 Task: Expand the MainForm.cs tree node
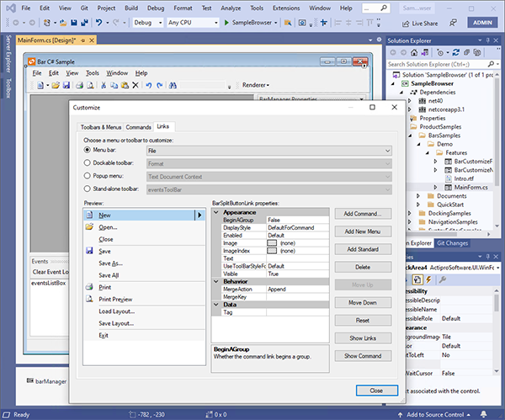[435, 188]
